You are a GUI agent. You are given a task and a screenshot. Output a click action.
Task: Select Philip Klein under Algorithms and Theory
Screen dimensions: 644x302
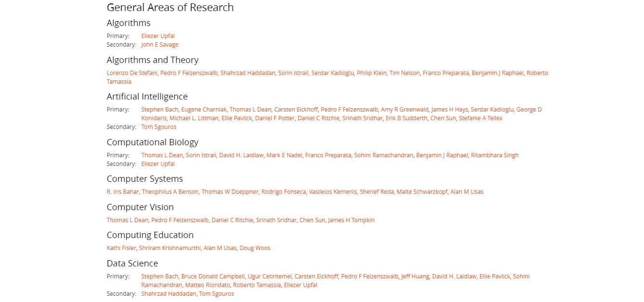371,73
